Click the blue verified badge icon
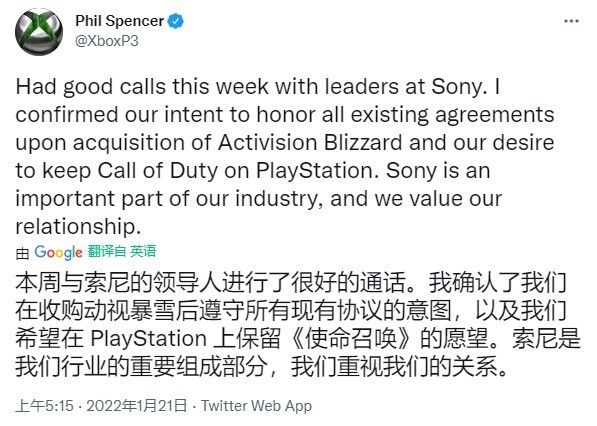This screenshot has height=426, width=597. click(176, 21)
